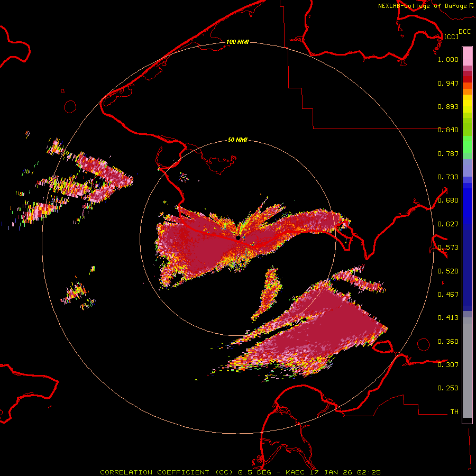The image size is (476, 476).
Task: Click the 0.360 scale value
Action: [x=448, y=342]
